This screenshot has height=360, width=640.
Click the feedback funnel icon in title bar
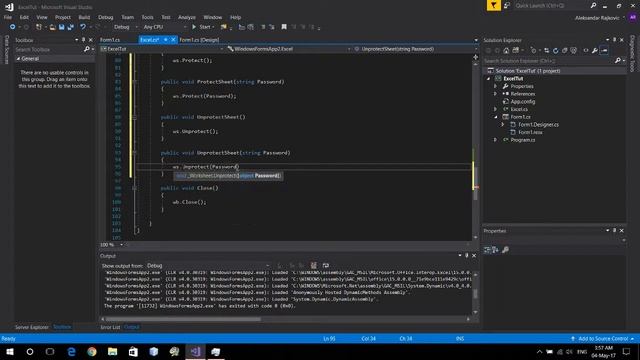pyautogui.click(x=493, y=5)
